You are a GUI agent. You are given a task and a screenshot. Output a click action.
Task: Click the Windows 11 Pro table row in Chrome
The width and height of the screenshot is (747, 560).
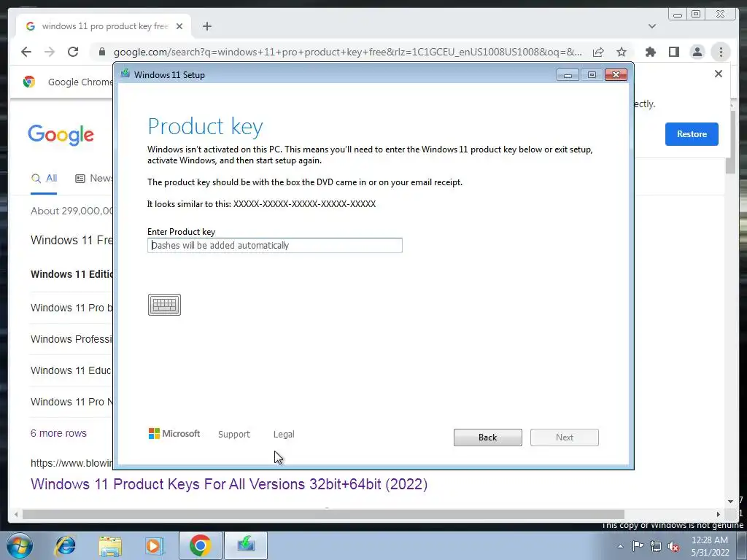[x=71, y=308]
